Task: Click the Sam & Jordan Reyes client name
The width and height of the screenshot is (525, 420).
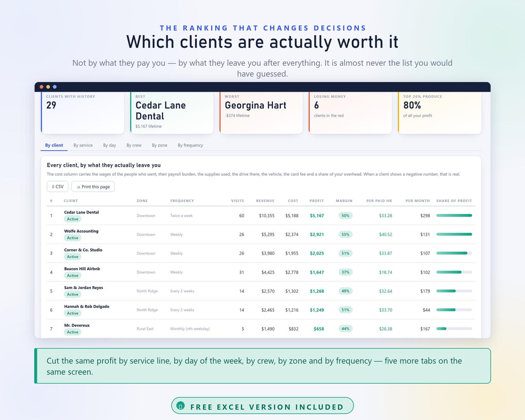Action: [x=84, y=287]
